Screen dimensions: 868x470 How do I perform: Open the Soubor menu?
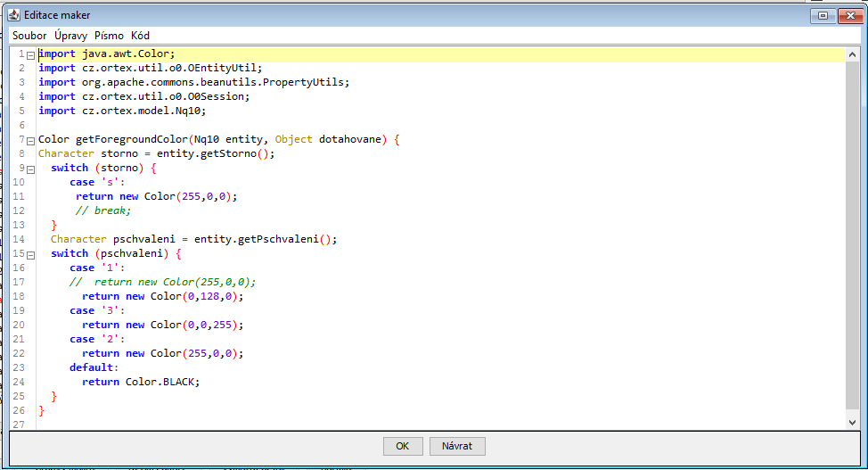coord(29,36)
